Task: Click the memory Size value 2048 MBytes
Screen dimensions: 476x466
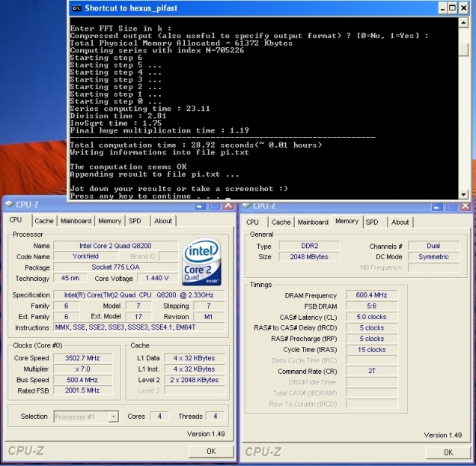Action: (x=309, y=256)
